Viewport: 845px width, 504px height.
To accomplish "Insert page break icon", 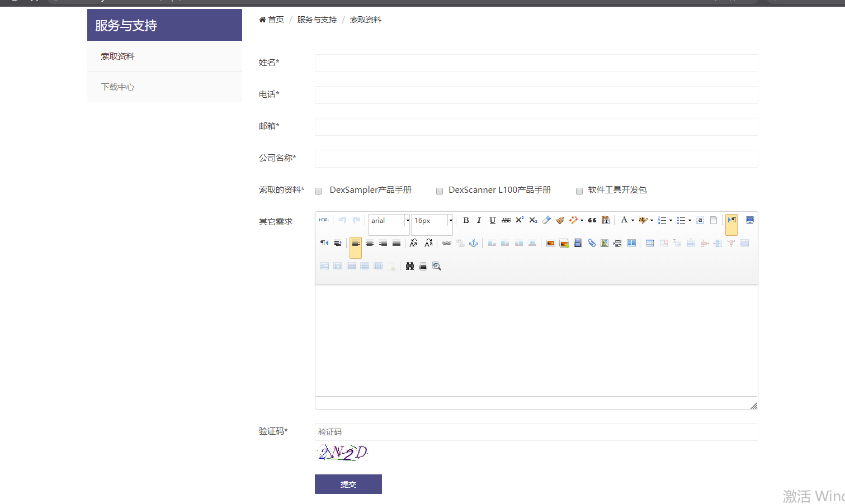I will [618, 243].
